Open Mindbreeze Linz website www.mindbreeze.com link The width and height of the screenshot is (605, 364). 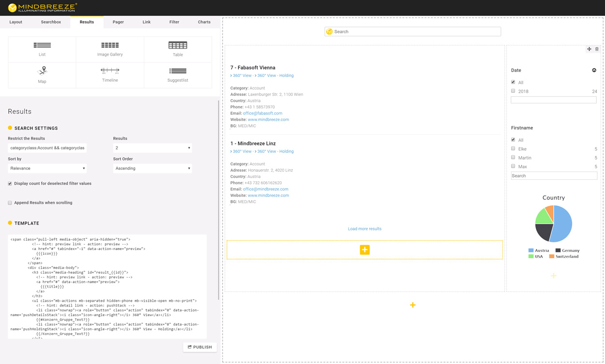pos(268,195)
